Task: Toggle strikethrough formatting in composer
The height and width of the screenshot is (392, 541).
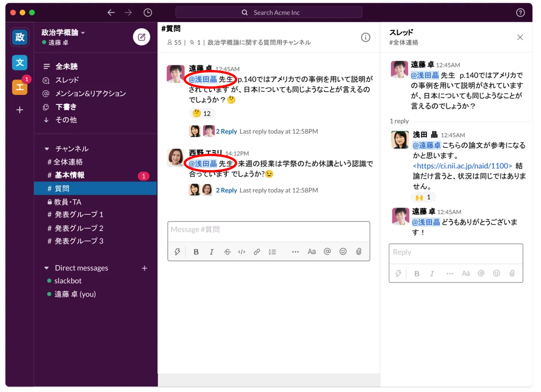Action: 227,252
